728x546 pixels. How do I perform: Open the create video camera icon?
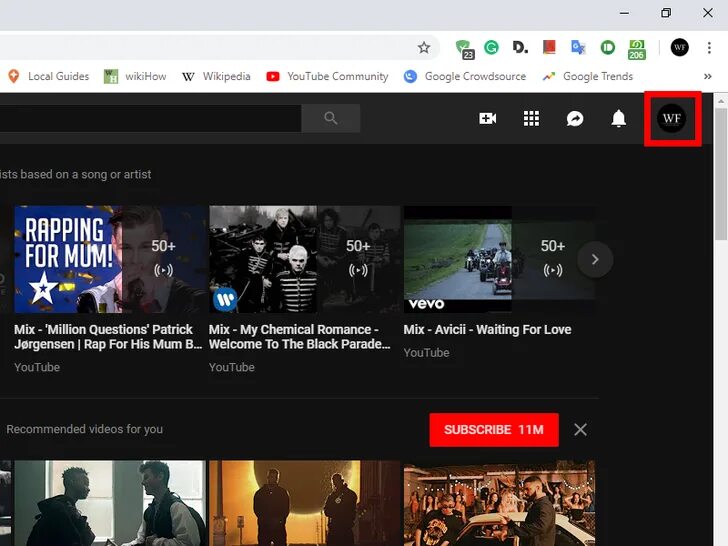[x=488, y=118]
